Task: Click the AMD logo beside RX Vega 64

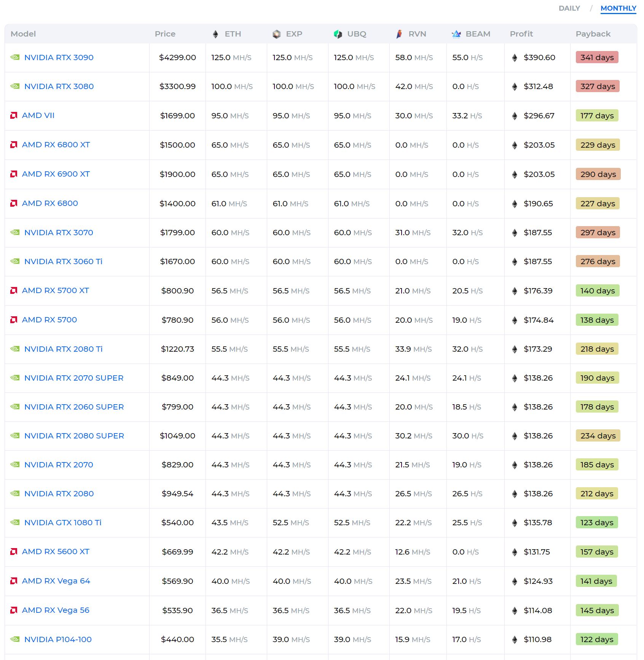Action: click(x=14, y=581)
